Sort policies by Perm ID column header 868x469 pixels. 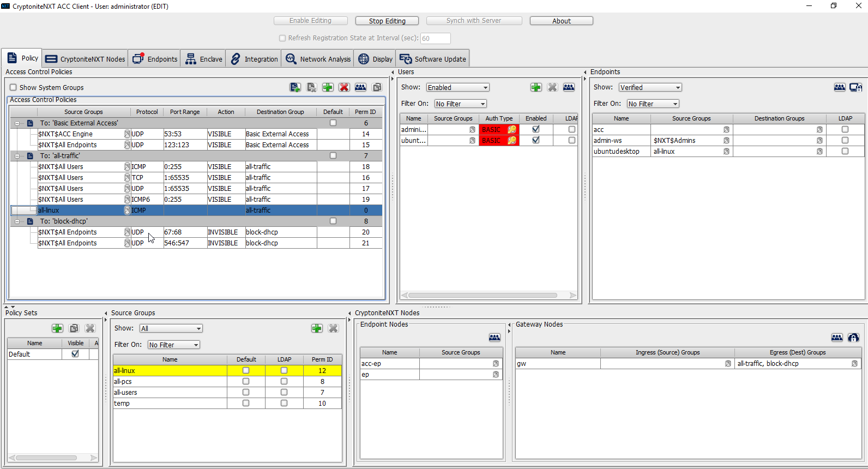[x=365, y=112]
